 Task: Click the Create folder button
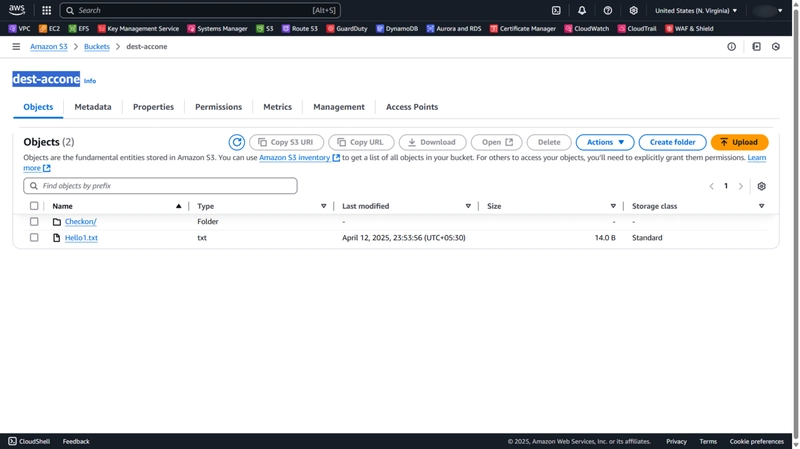(672, 142)
